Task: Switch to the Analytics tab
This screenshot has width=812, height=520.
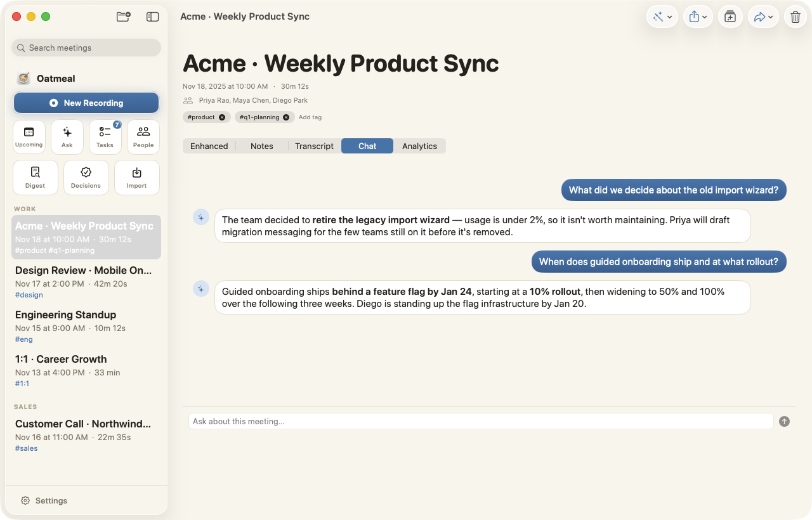Action: point(419,146)
